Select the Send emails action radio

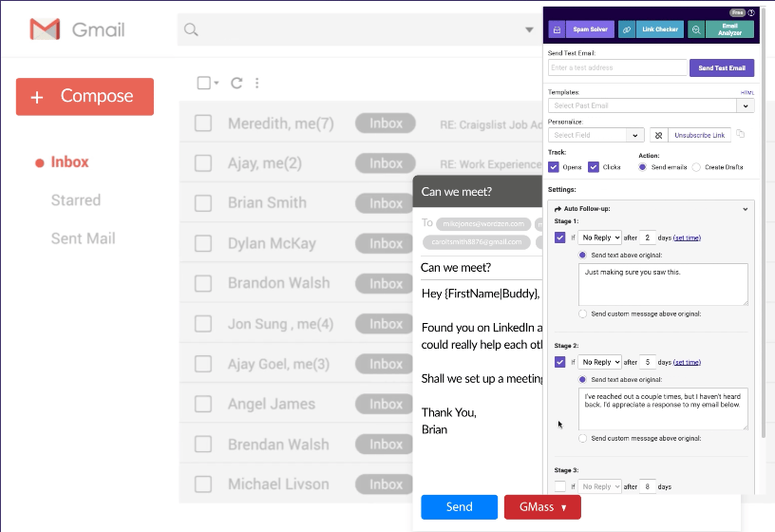pyautogui.click(x=642, y=167)
